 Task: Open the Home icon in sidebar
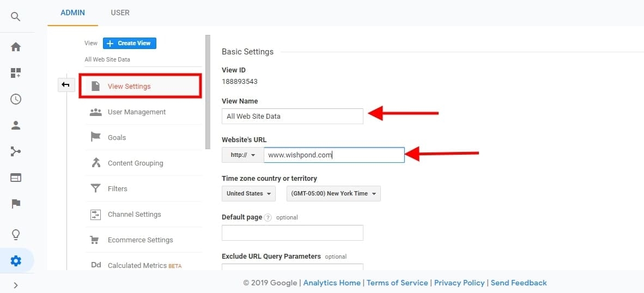click(x=16, y=47)
